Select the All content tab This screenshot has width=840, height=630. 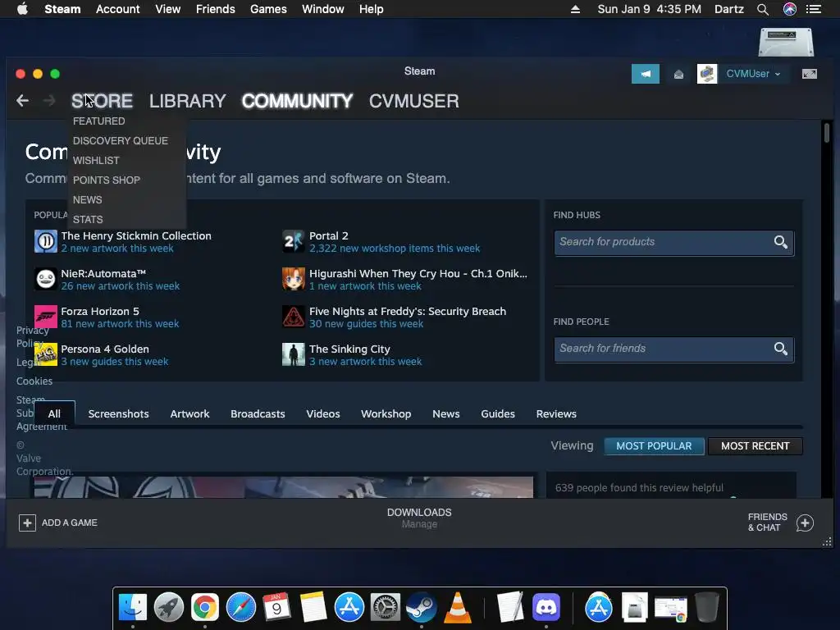click(54, 413)
